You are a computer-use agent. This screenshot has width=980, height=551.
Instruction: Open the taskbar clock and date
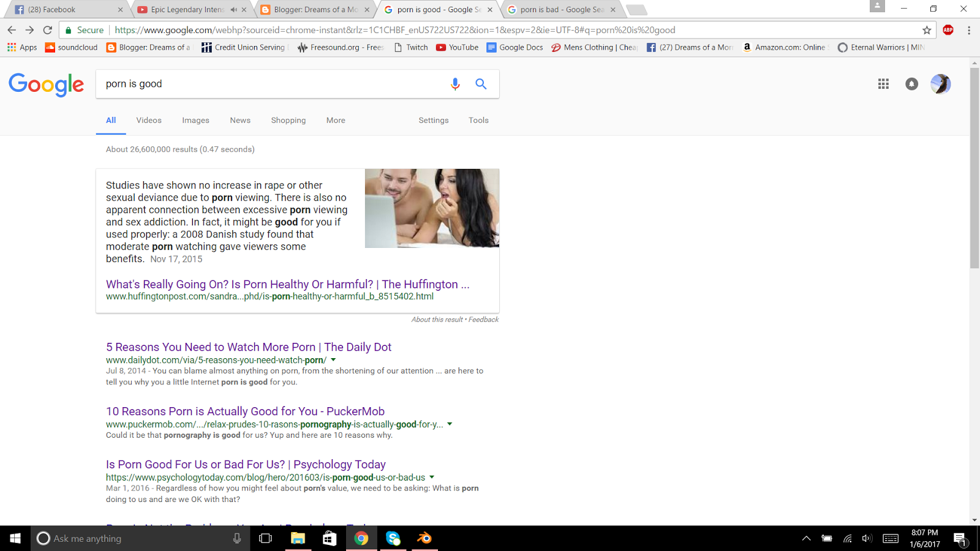pyautogui.click(x=924, y=538)
